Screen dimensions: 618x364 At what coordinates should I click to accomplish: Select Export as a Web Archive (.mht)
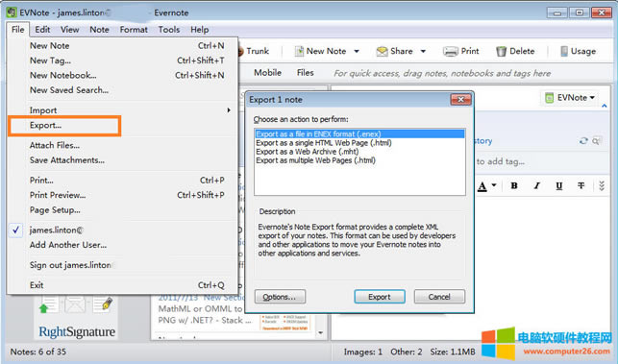pos(359,152)
